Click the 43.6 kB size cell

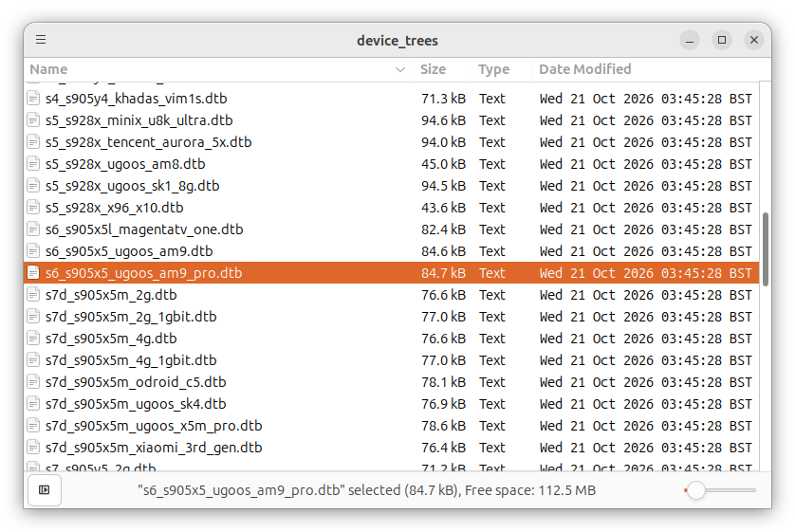point(443,208)
